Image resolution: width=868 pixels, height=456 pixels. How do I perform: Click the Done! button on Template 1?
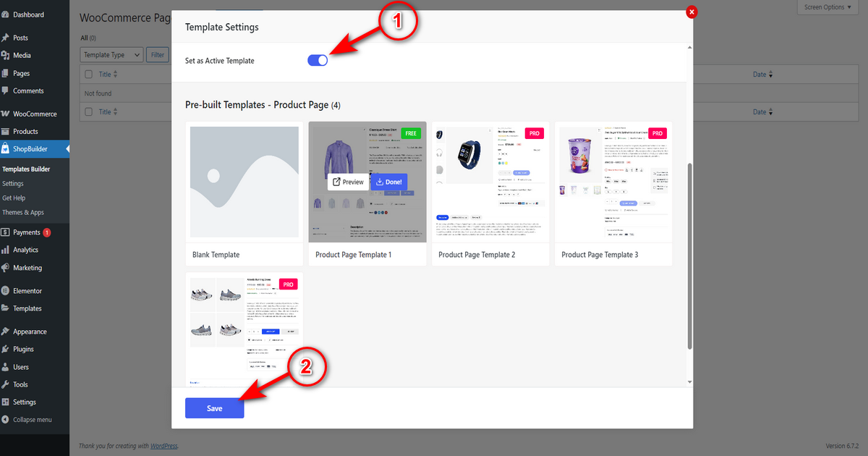pos(389,182)
